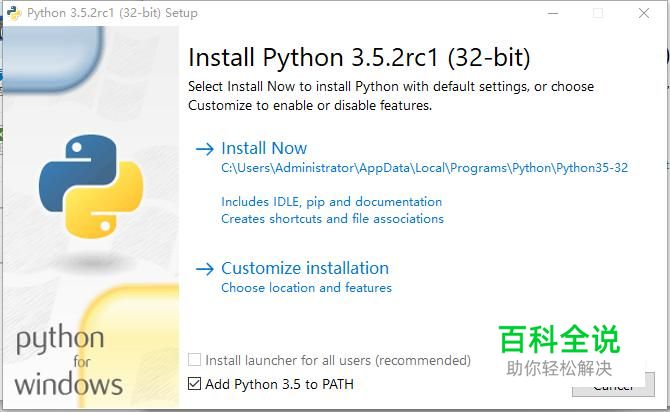Click the disabled maximize button
670x412 pixels.
click(598, 13)
